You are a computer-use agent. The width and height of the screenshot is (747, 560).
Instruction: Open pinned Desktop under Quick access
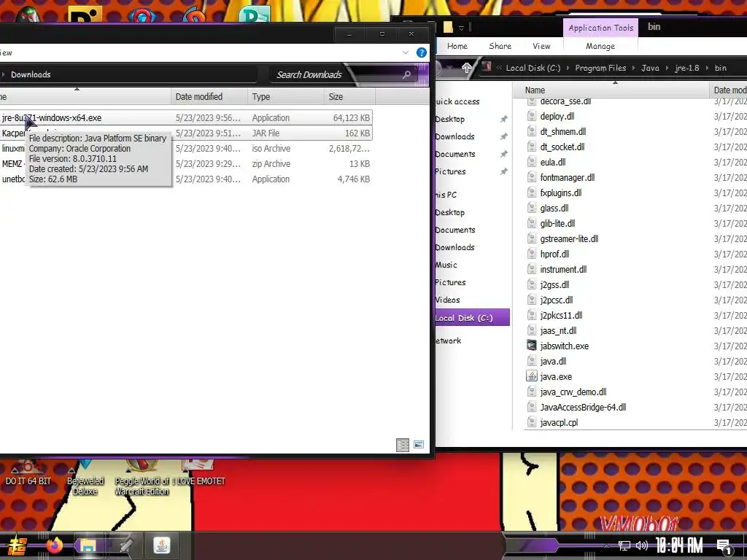pos(449,119)
